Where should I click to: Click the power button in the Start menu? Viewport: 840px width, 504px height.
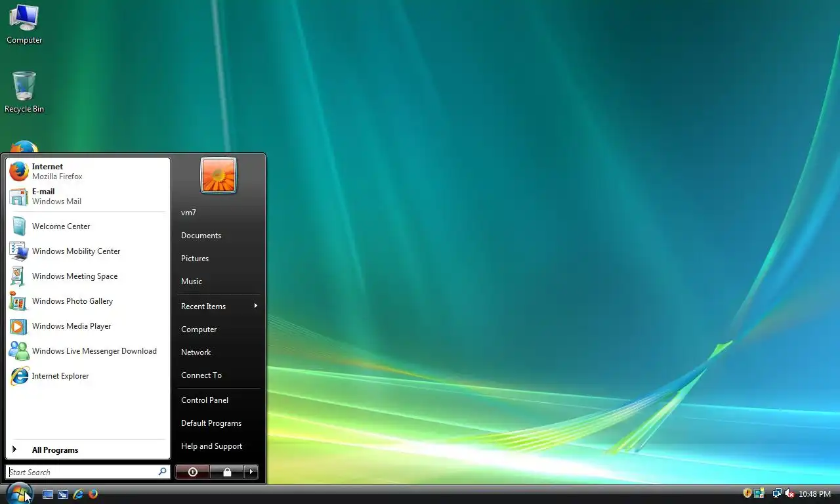coord(192,472)
